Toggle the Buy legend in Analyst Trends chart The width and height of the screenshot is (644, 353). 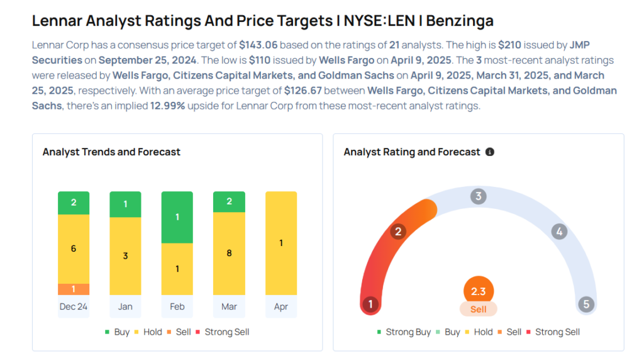point(118,332)
